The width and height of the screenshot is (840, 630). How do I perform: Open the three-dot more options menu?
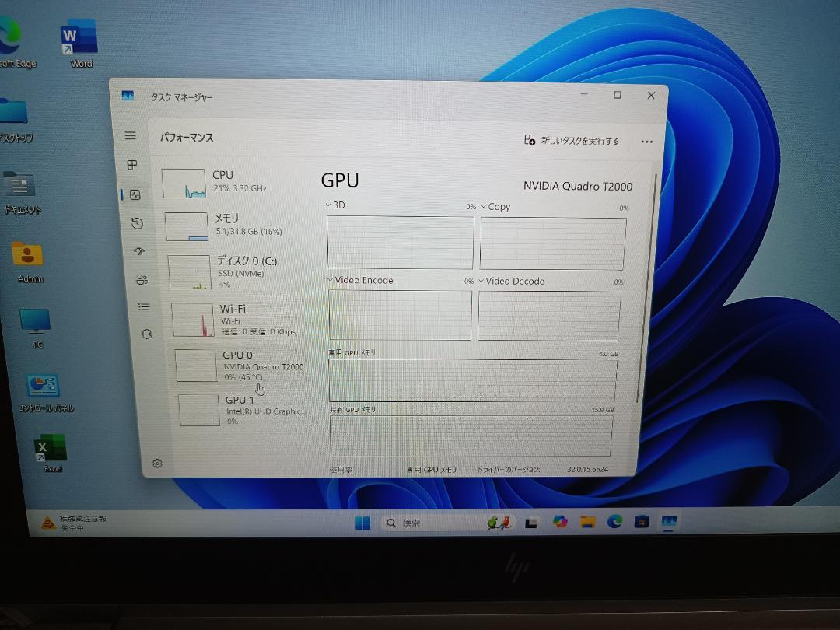pos(646,142)
